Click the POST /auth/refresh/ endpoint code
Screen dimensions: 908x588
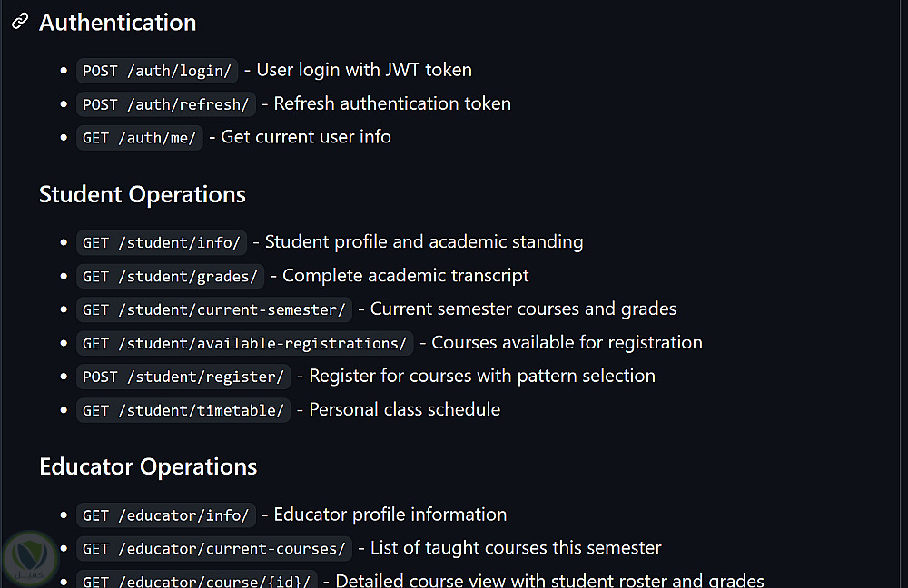(x=166, y=104)
